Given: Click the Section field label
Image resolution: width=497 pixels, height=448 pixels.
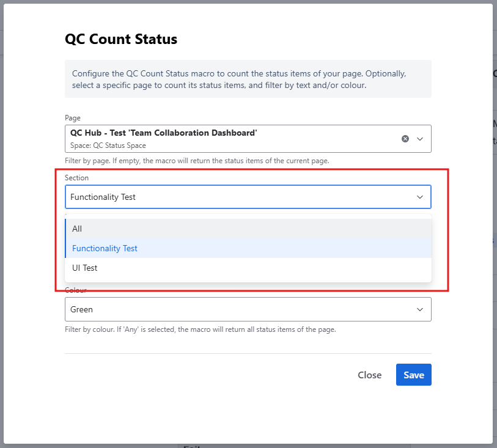Looking at the screenshot, I should (76, 178).
